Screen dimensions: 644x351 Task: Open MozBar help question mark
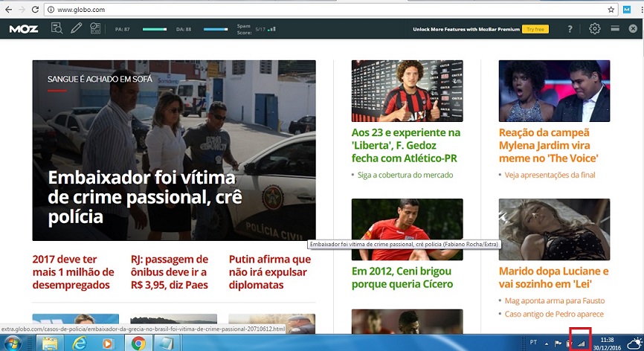click(x=570, y=29)
